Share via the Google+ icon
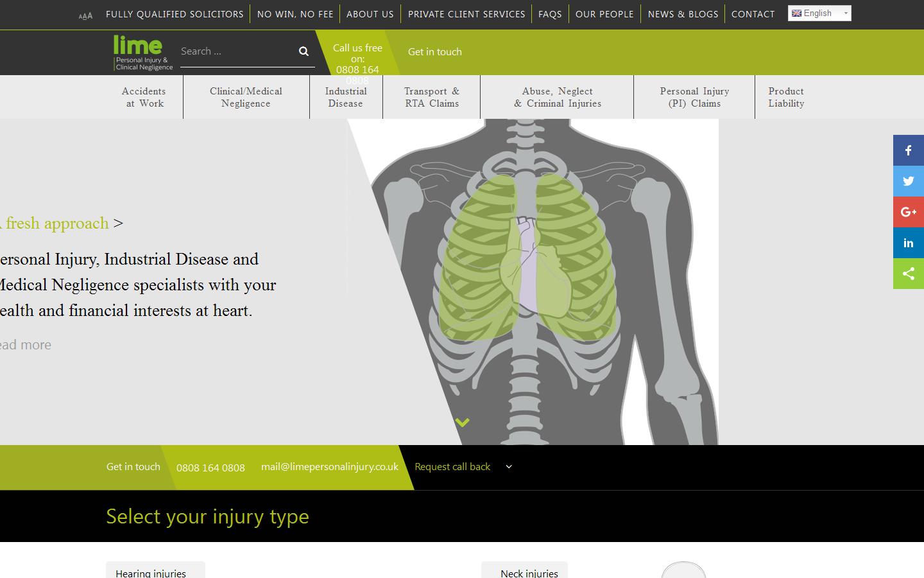 [x=908, y=211]
